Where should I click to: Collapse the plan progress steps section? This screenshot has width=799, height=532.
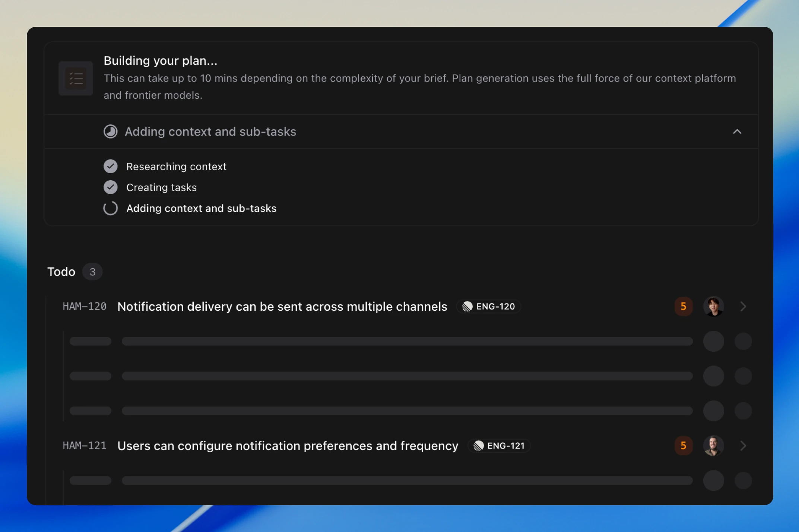[737, 132]
